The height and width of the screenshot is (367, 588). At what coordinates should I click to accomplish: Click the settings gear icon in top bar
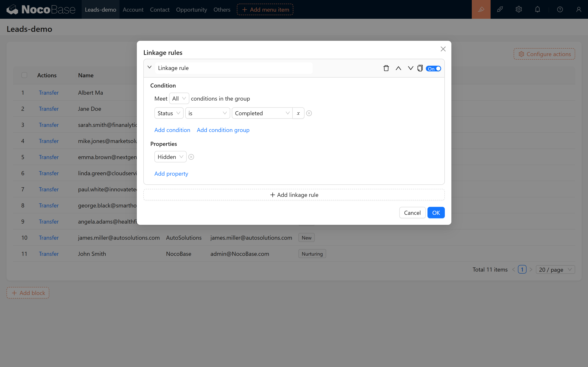click(519, 9)
